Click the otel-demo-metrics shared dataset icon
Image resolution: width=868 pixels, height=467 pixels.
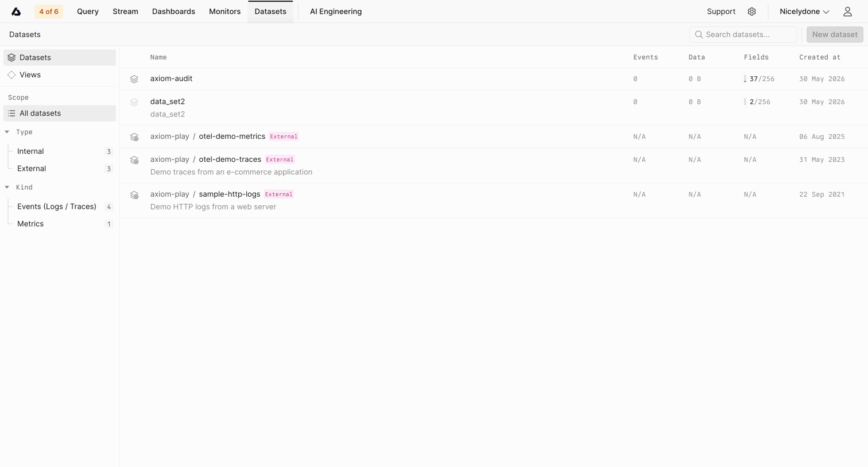pos(134,137)
